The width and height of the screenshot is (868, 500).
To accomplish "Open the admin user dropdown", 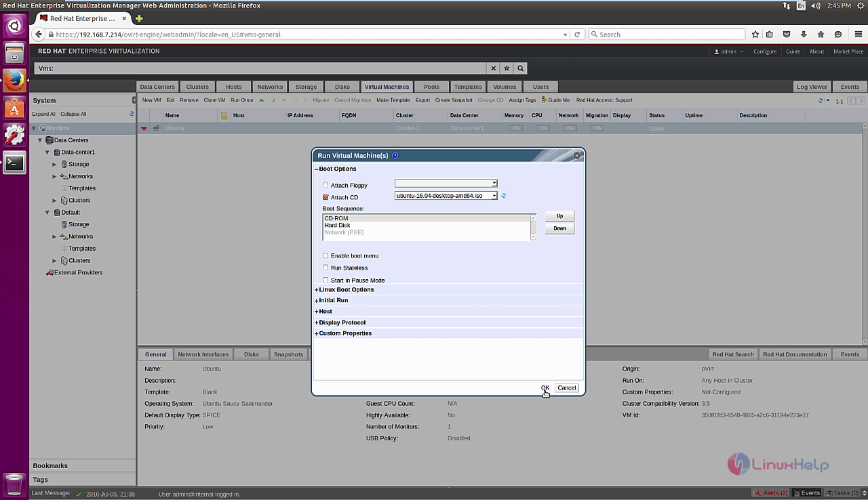I will click(729, 51).
